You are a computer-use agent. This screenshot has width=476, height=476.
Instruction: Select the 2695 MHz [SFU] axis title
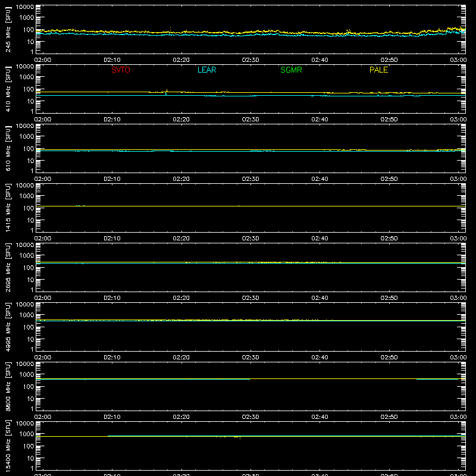8,267
